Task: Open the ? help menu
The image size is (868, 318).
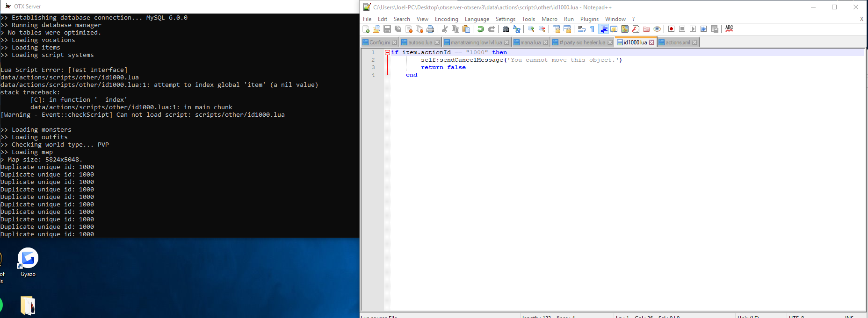Action: [x=634, y=19]
